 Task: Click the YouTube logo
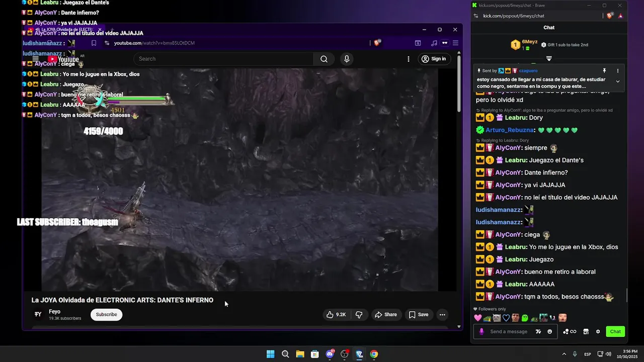(63, 59)
